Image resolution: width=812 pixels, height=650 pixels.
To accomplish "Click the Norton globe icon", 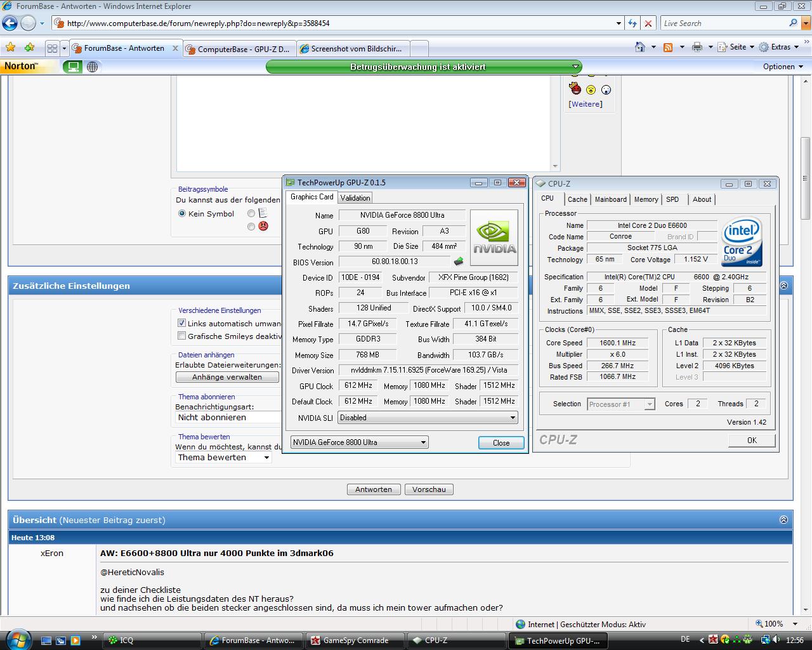I will 93,67.
